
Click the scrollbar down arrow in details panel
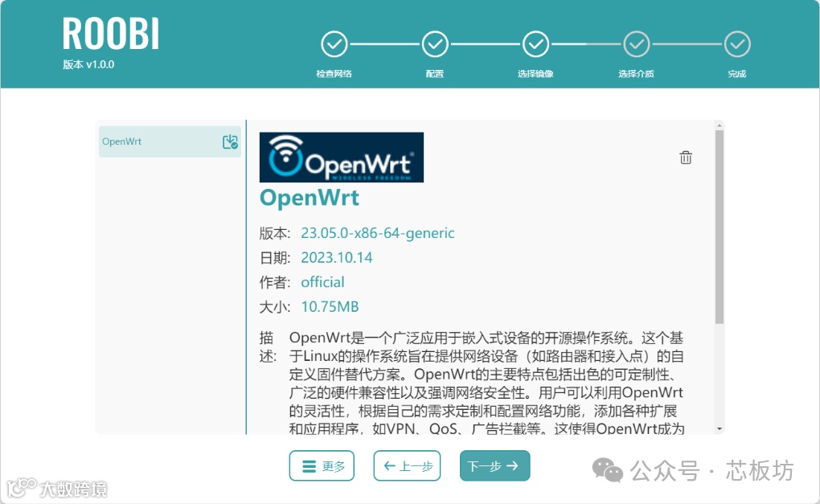(x=720, y=428)
